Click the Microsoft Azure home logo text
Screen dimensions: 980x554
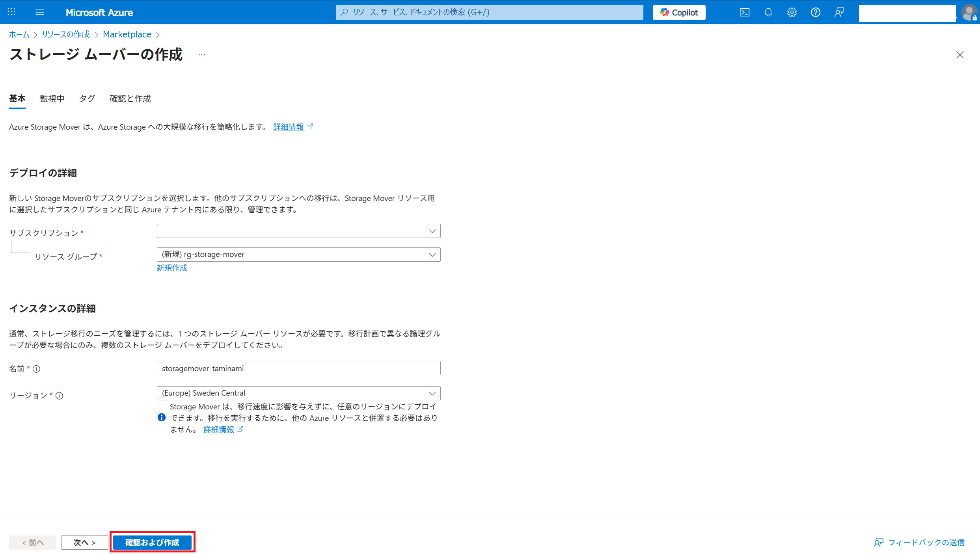pyautogui.click(x=99, y=13)
